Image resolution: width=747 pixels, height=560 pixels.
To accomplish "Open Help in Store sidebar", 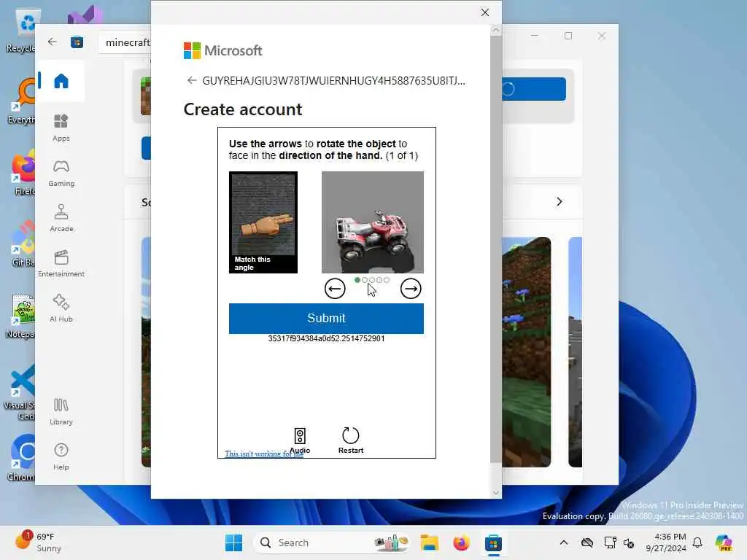I will [x=61, y=456].
